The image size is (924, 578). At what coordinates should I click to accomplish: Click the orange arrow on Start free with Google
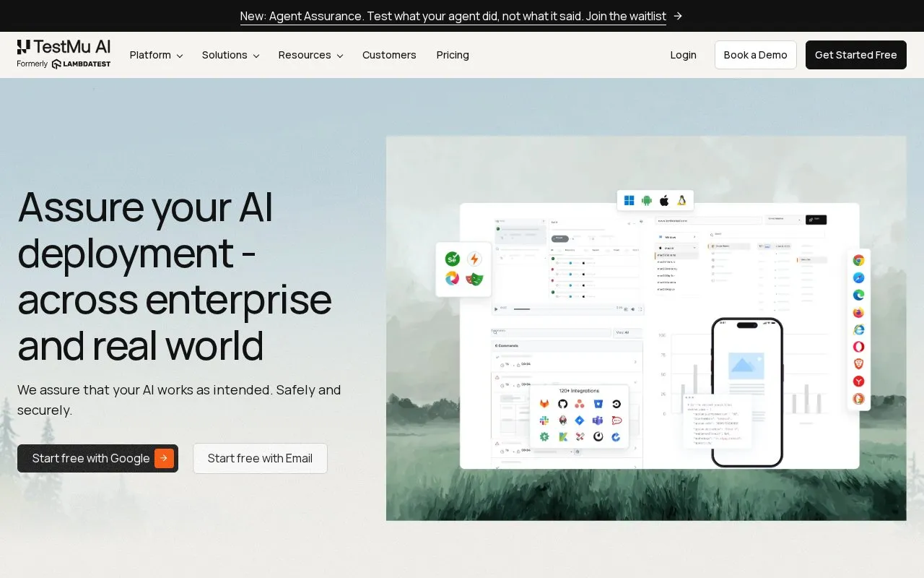[164, 458]
